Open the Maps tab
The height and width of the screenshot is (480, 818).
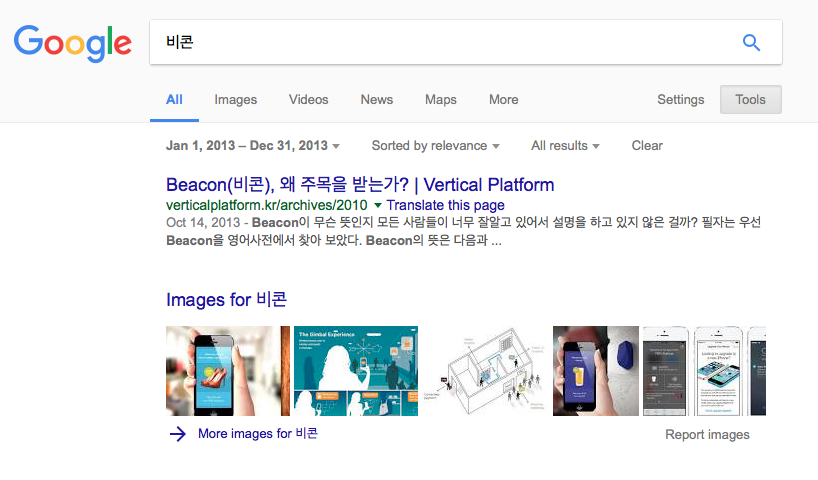[440, 100]
